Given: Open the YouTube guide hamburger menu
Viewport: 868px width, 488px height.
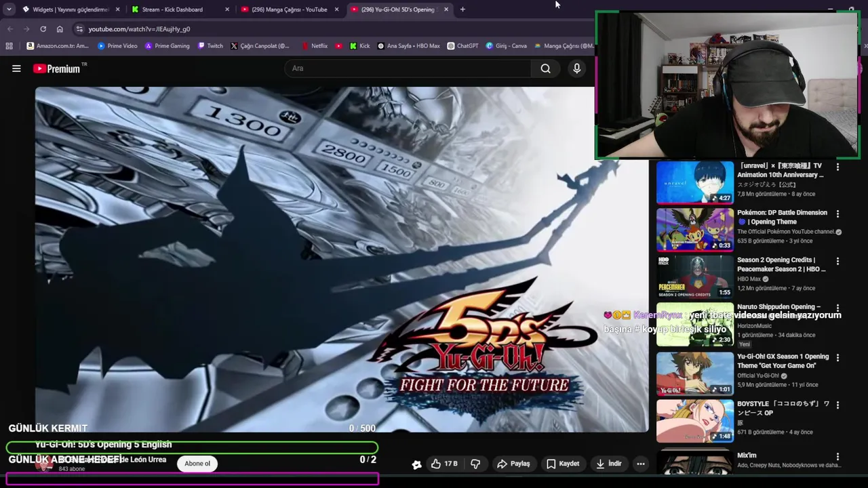Looking at the screenshot, I should [x=16, y=68].
